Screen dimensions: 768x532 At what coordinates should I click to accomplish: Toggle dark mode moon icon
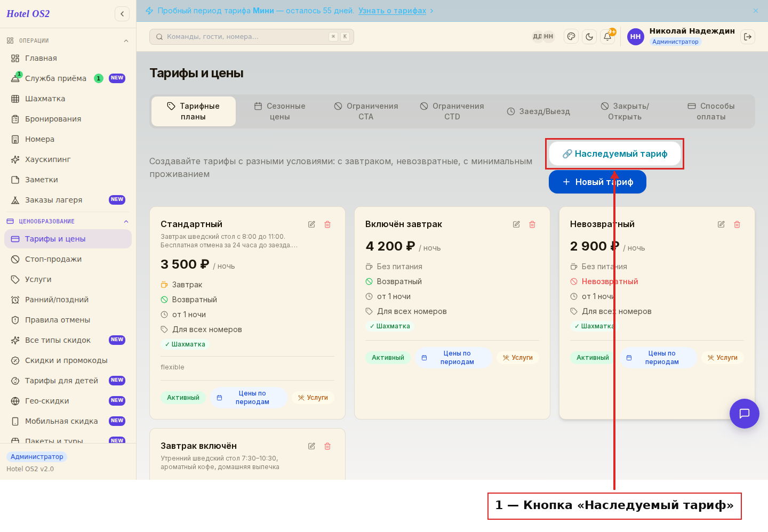coord(589,37)
